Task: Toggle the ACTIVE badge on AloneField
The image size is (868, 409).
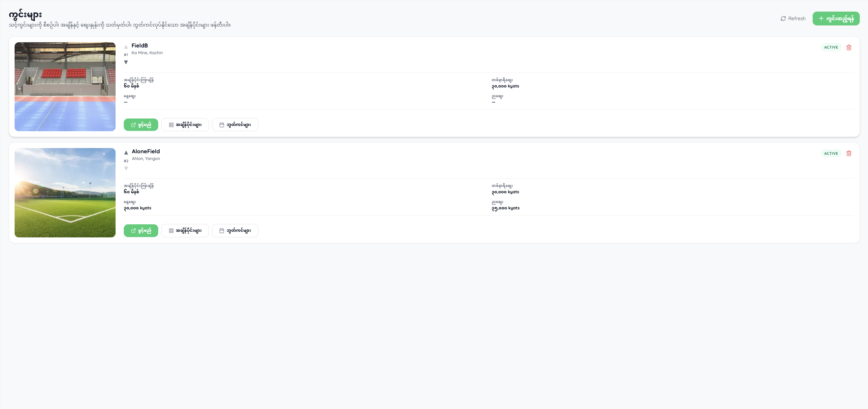Action: [x=831, y=153]
